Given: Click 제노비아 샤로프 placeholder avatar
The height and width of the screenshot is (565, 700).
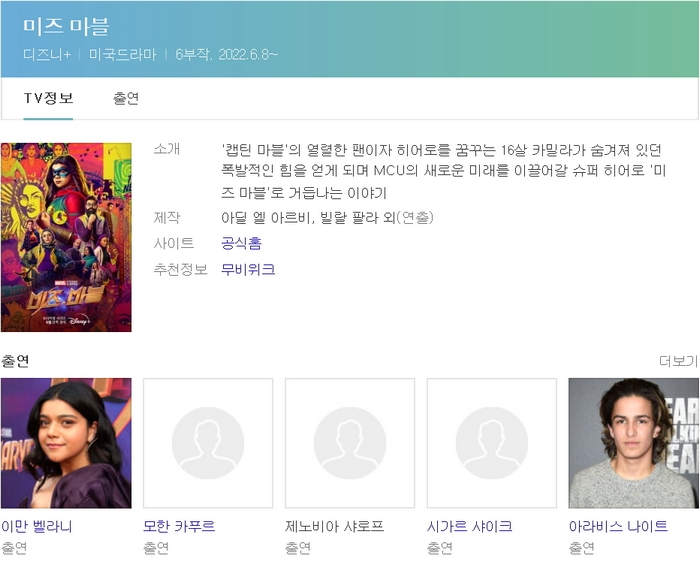Looking at the screenshot, I should pos(350,443).
